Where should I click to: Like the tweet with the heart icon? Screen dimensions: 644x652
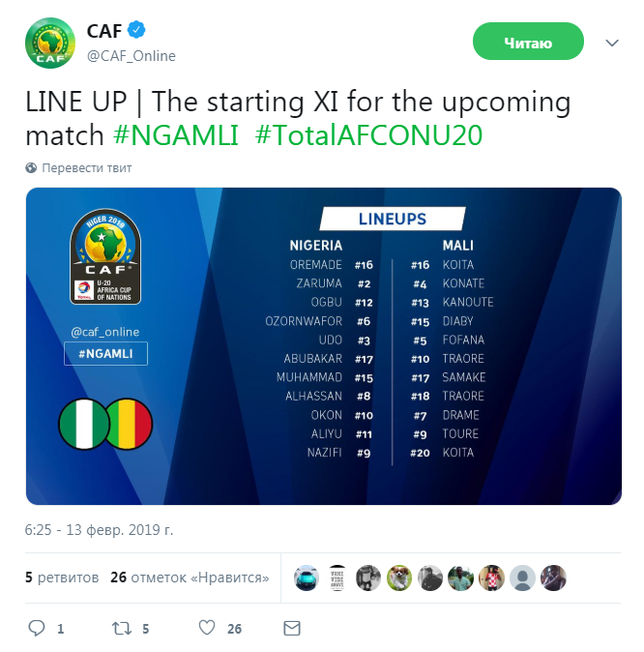coord(207,628)
